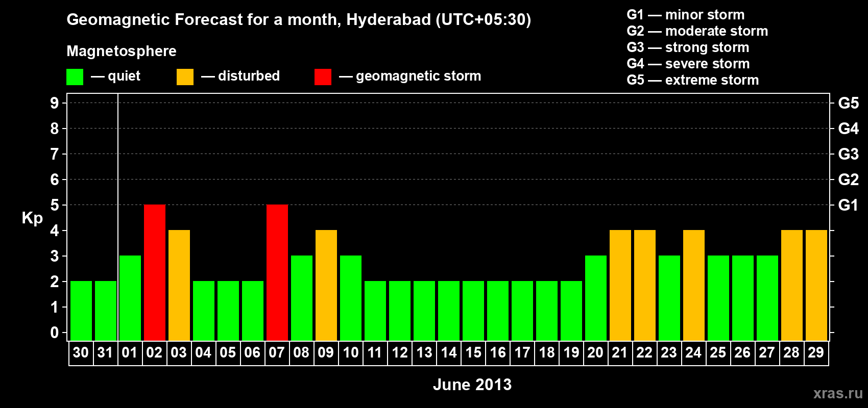Click the '— geomagnetic storm' legend label
868x408 pixels.
(x=410, y=76)
